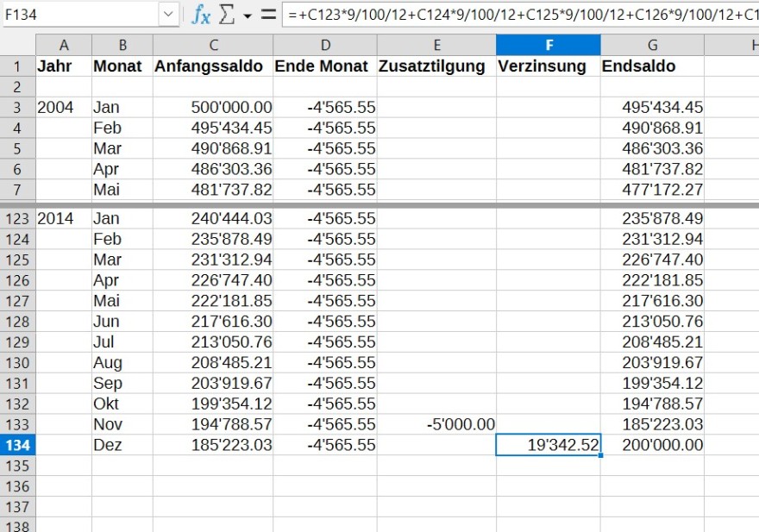
Task: Expand the Name Box dropdown arrow
Action: (168, 15)
